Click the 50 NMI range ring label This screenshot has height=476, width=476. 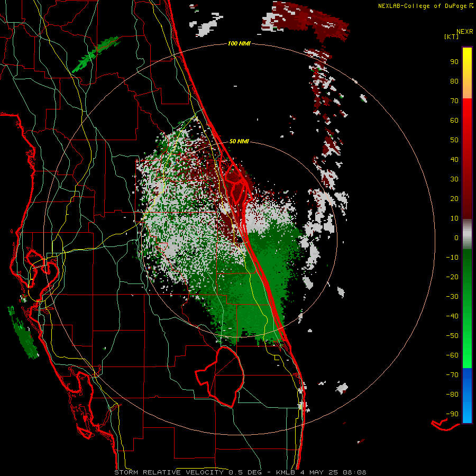click(239, 141)
